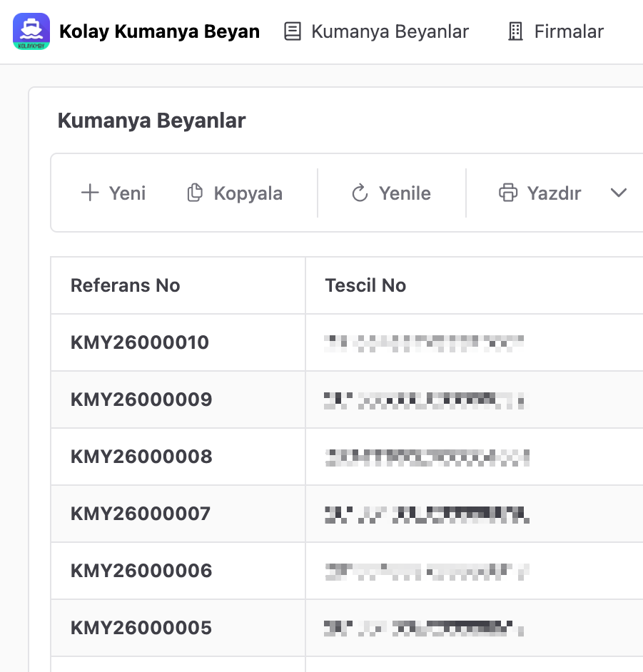
Task: Click the plus icon to add Yeni
Action: click(x=90, y=193)
